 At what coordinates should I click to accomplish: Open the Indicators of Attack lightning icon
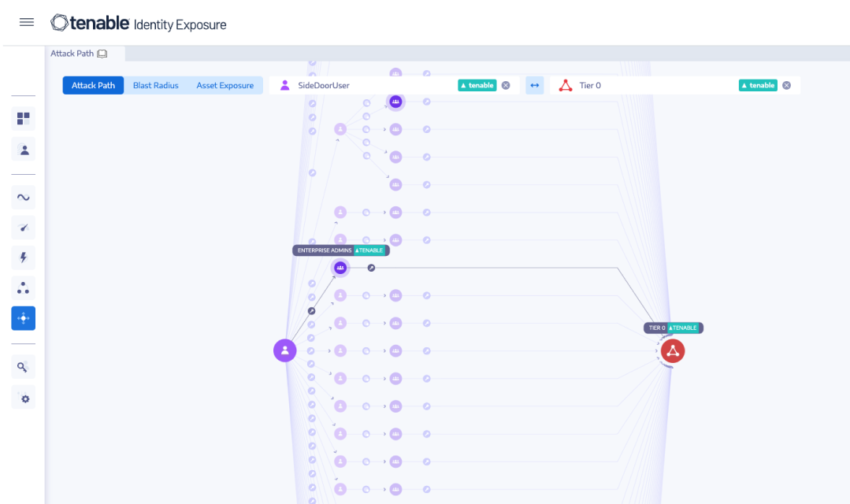(x=24, y=258)
